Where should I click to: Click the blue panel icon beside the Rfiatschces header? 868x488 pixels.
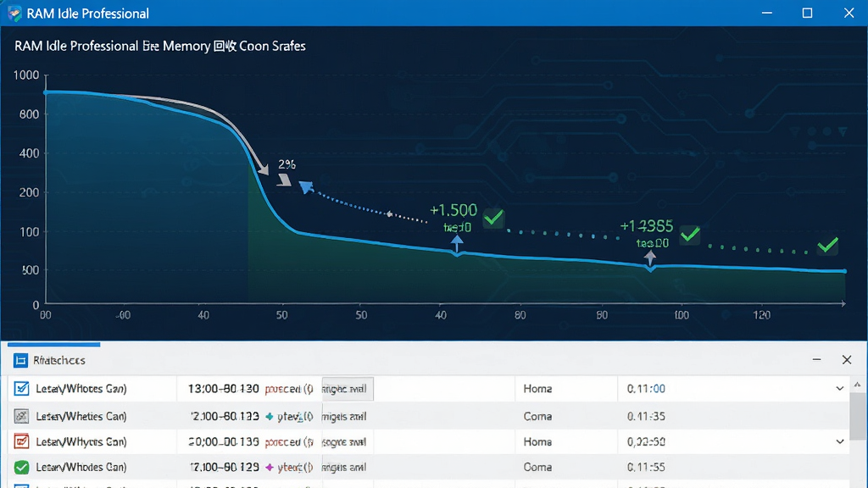(x=20, y=361)
